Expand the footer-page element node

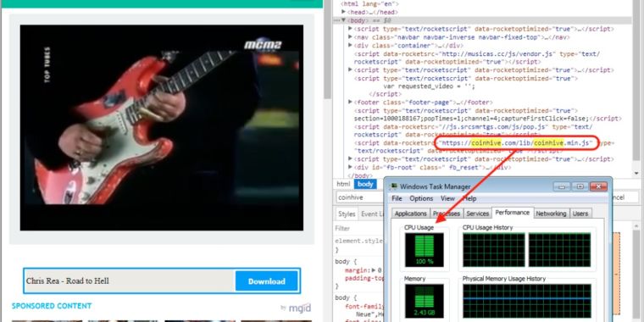pyautogui.click(x=350, y=102)
